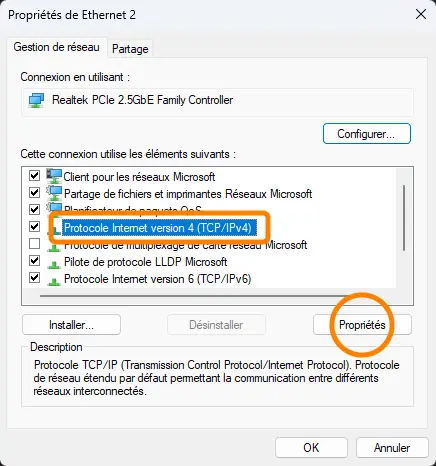Click the multiplexage de carte réseau icon
The image size is (436, 466).
(53, 248)
